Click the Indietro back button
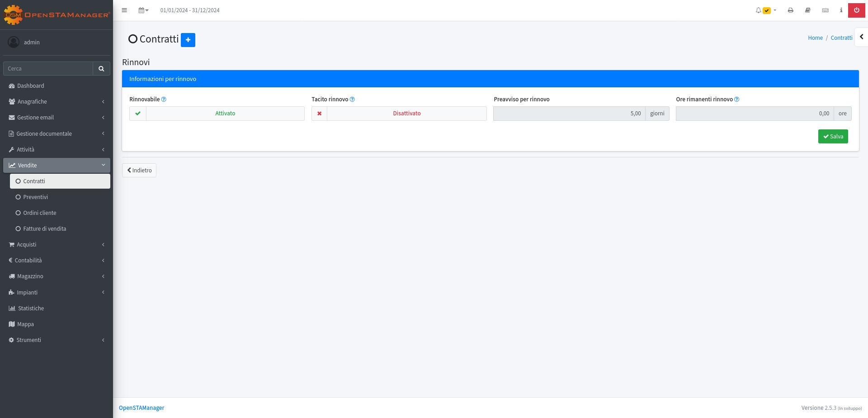 (139, 171)
